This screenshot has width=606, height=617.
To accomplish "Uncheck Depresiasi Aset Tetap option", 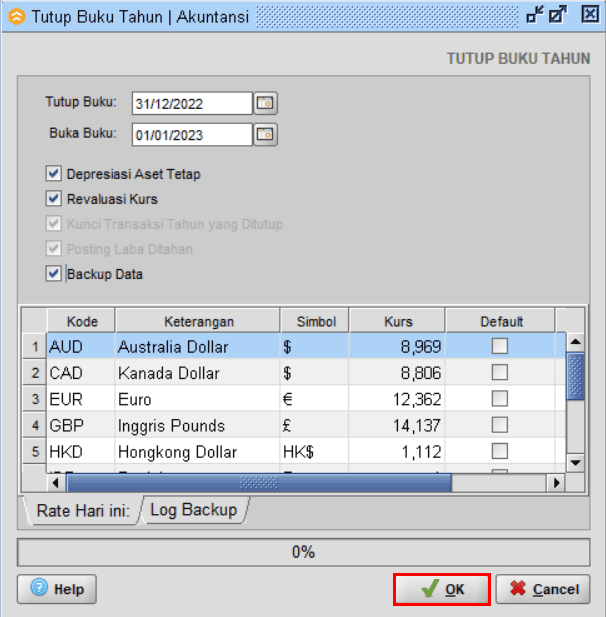I will (x=54, y=174).
